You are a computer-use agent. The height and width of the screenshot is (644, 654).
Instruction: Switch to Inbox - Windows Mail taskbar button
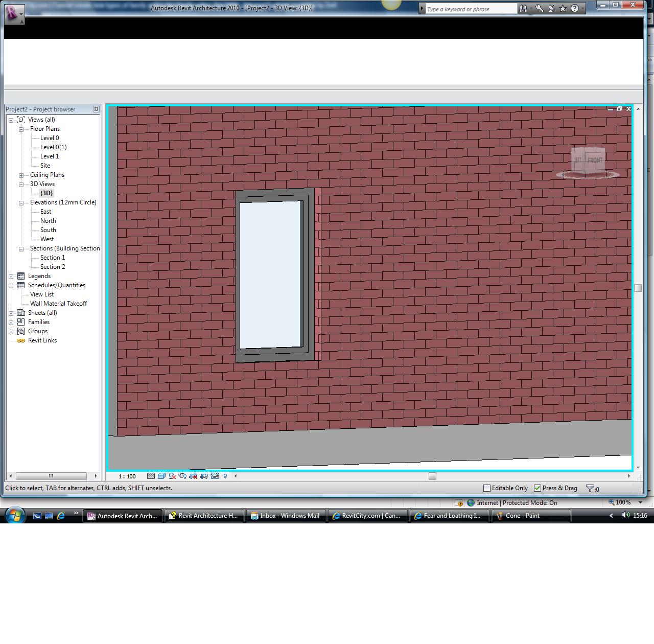[x=286, y=516]
